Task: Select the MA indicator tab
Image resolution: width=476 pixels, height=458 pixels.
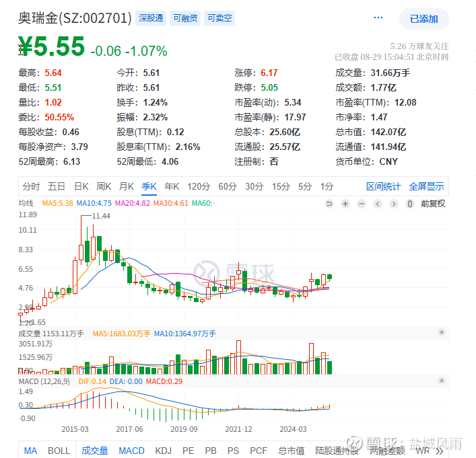Action: [x=31, y=451]
